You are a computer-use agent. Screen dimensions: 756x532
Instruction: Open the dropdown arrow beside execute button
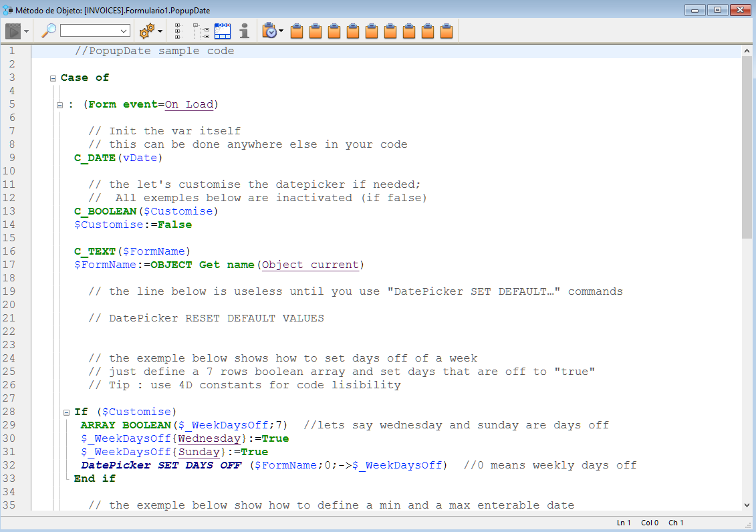pyautogui.click(x=26, y=31)
